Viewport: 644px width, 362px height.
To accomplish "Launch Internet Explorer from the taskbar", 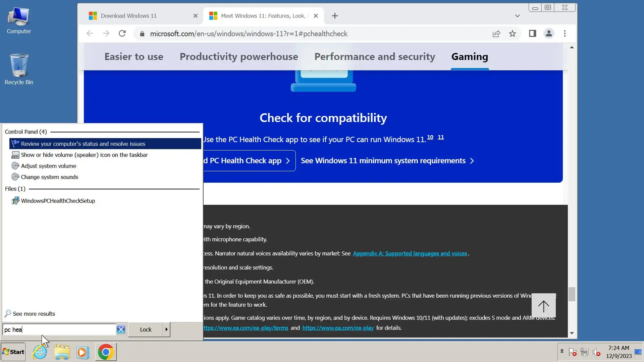I will pyautogui.click(x=40, y=352).
